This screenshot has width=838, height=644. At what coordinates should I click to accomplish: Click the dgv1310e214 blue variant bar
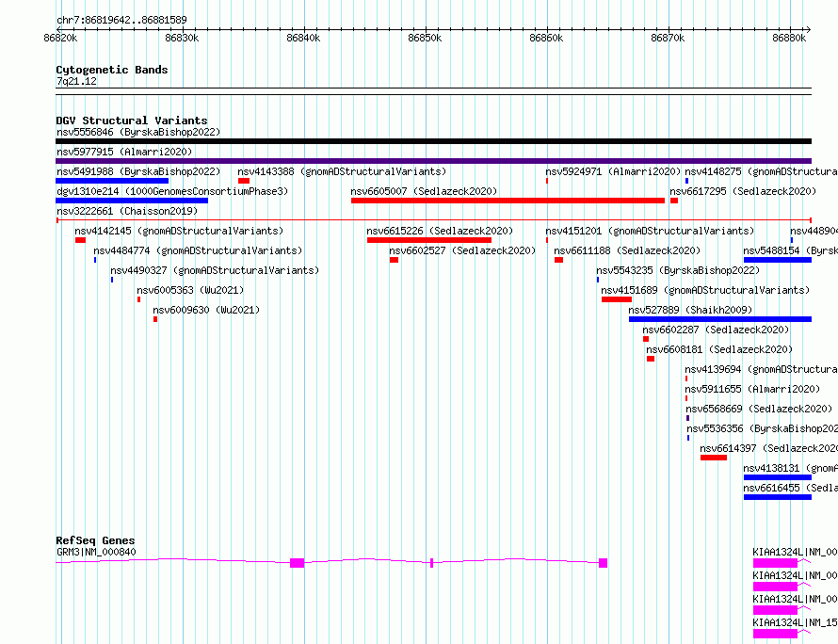point(132,201)
